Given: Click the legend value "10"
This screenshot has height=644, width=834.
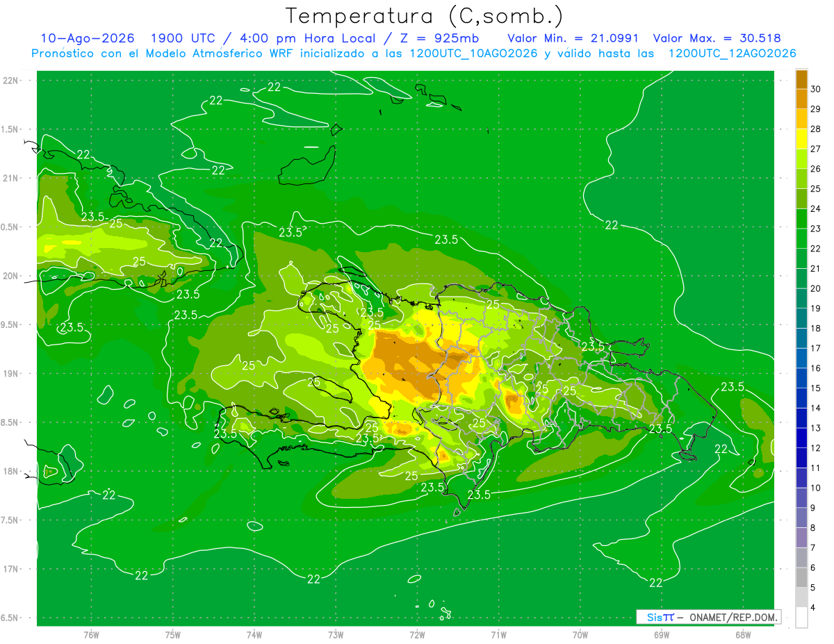Looking at the screenshot, I should pyautogui.click(x=815, y=488).
